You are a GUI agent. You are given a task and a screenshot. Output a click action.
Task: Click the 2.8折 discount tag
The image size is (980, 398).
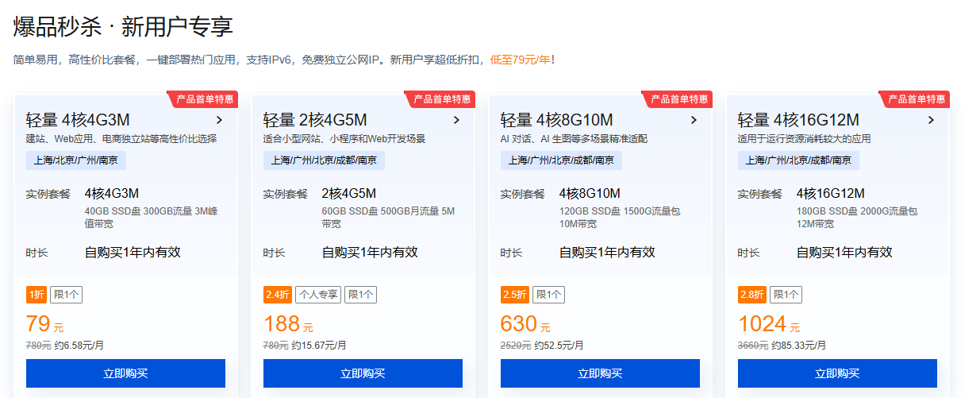(x=752, y=295)
